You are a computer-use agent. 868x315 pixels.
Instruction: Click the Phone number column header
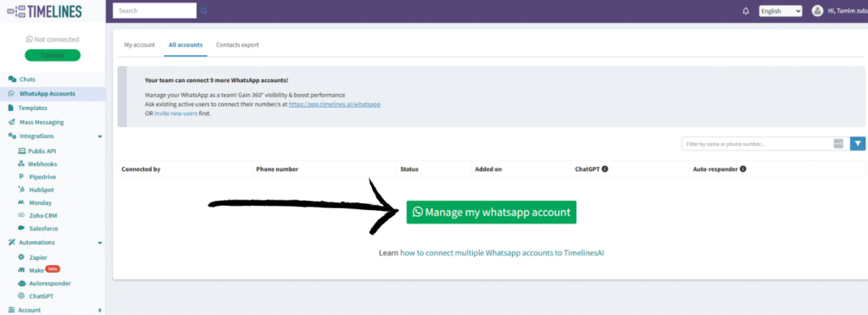tap(277, 169)
